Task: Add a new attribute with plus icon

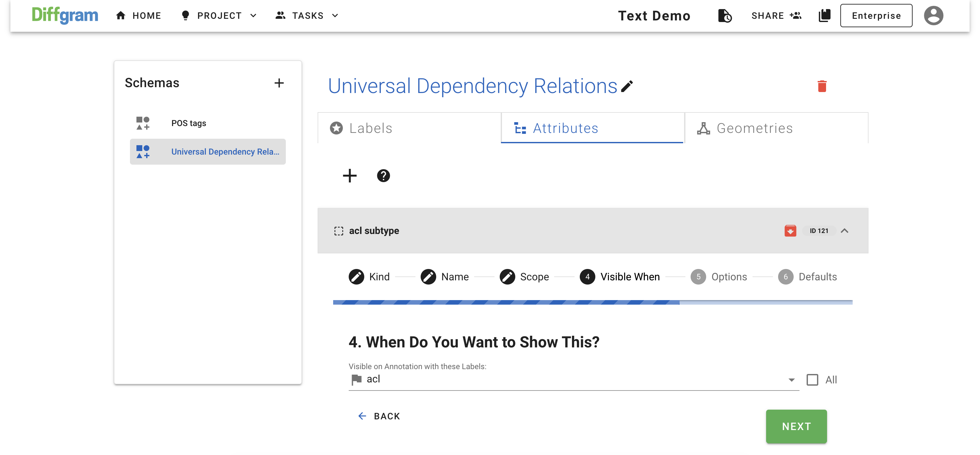Action: pos(349,176)
